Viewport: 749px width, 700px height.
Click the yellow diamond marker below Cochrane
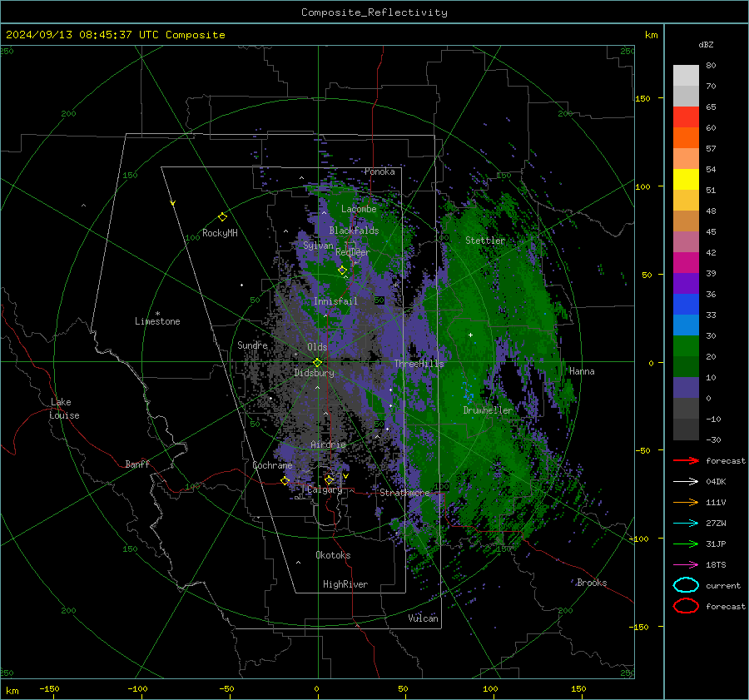point(285,480)
